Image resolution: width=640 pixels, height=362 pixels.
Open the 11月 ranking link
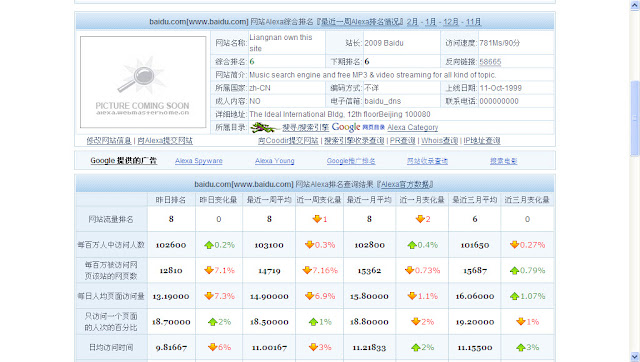[473, 22]
